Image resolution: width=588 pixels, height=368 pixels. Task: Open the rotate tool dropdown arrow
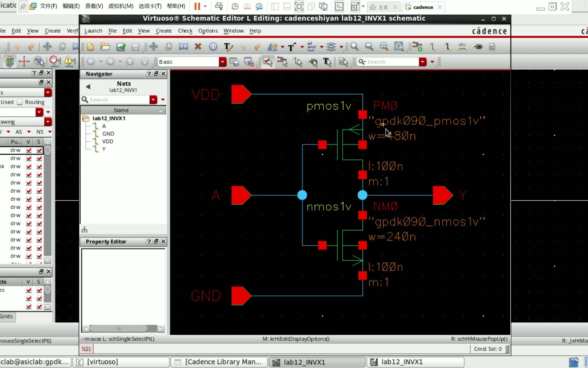click(282, 47)
